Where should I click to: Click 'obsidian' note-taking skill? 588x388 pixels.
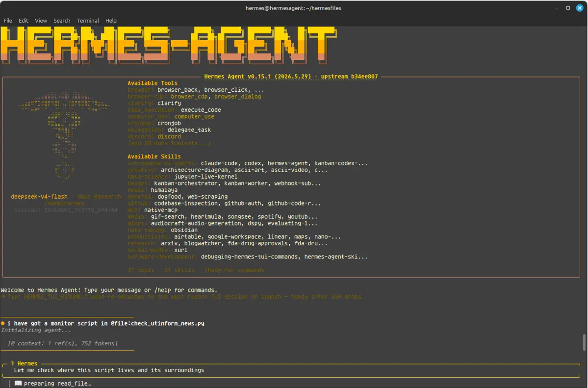tap(184, 230)
